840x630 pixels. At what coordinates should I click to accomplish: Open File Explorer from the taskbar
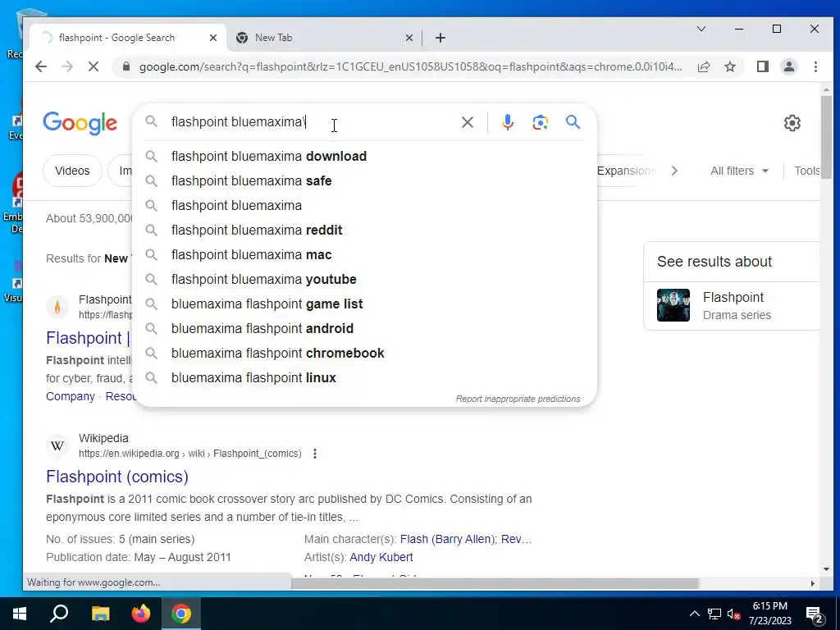click(x=100, y=614)
